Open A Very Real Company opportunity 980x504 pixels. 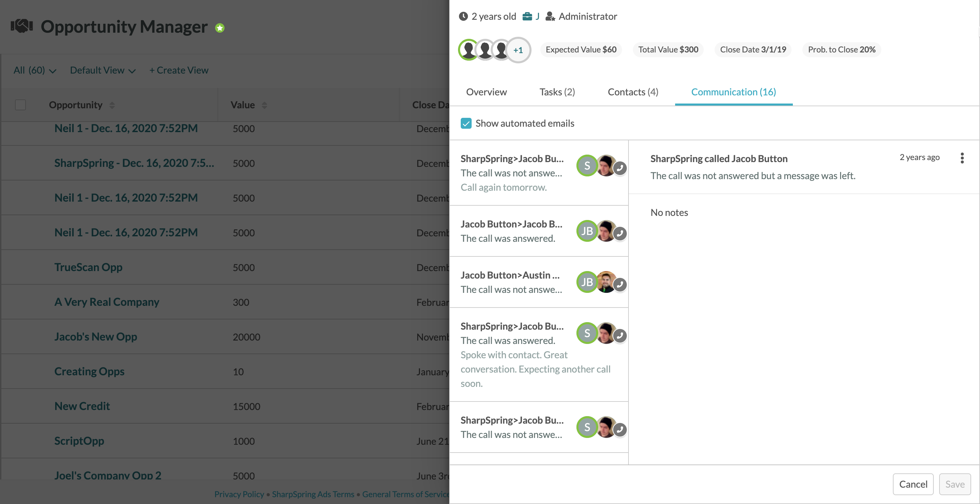coord(107,302)
